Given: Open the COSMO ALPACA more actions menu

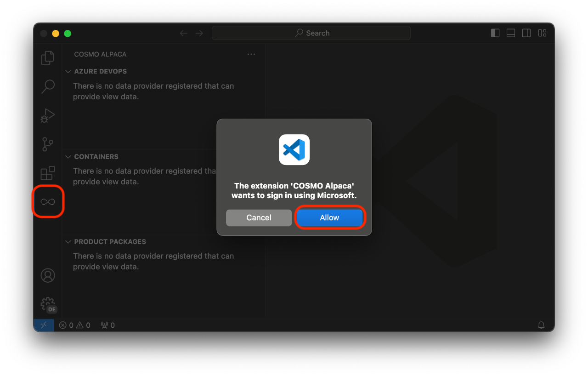Looking at the screenshot, I should click(251, 54).
